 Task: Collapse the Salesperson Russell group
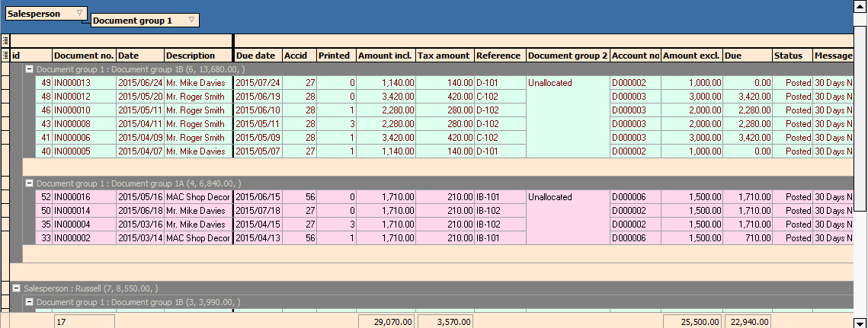point(16,288)
